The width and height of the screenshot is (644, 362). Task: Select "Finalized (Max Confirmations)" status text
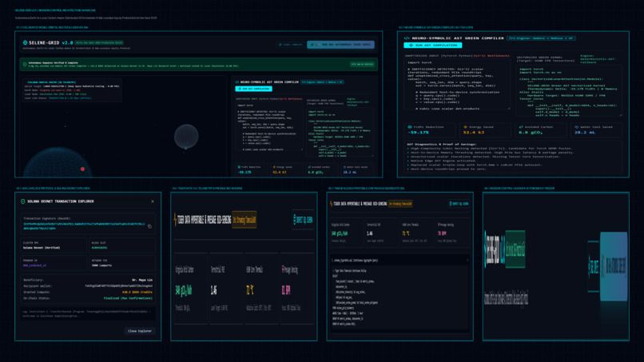click(128, 298)
